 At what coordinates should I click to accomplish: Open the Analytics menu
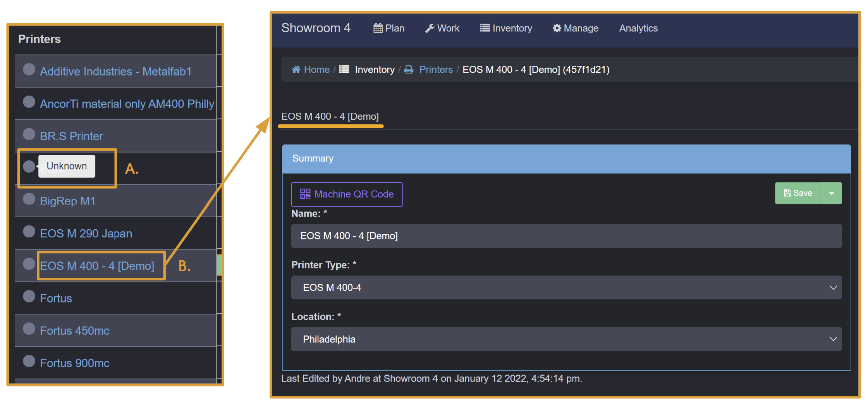[x=638, y=28]
